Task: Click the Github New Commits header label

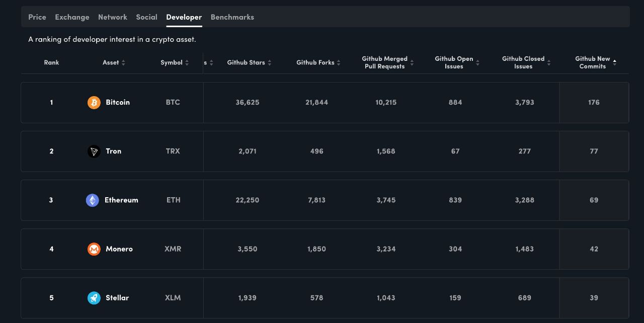Action: pos(593,62)
